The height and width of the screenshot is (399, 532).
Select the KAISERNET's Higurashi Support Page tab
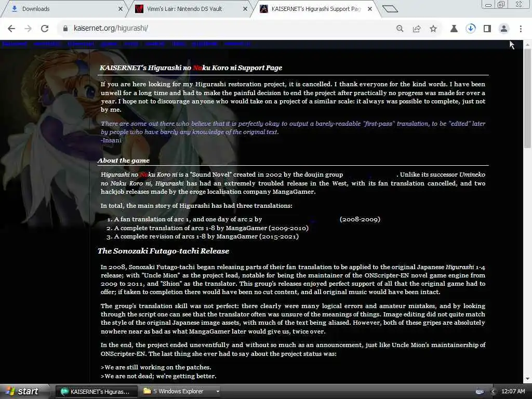click(x=315, y=9)
